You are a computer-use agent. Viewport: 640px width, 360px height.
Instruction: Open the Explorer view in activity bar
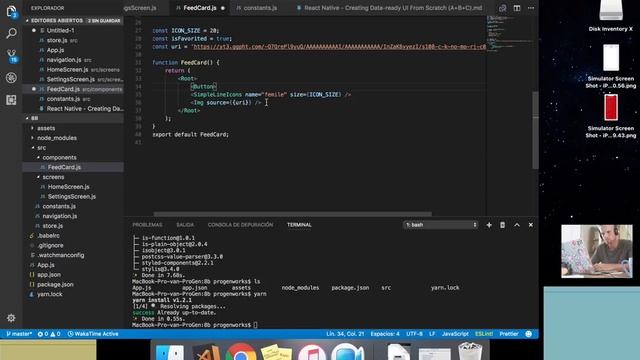[x=11, y=11]
